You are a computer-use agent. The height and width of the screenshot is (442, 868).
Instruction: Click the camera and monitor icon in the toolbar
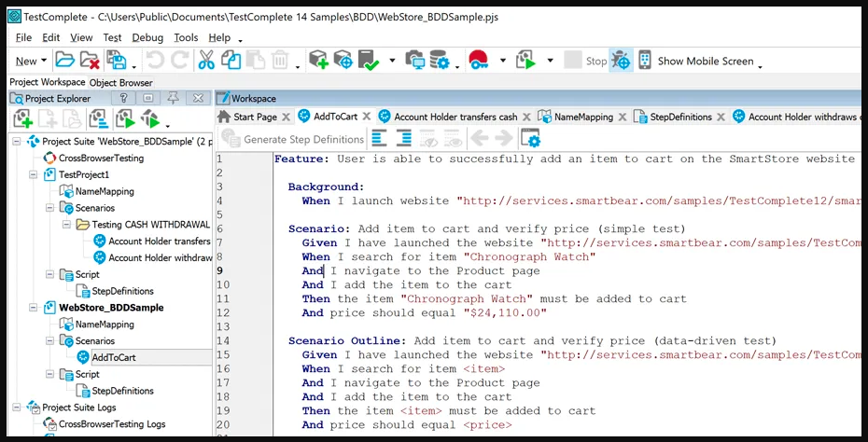(x=414, y=61)
